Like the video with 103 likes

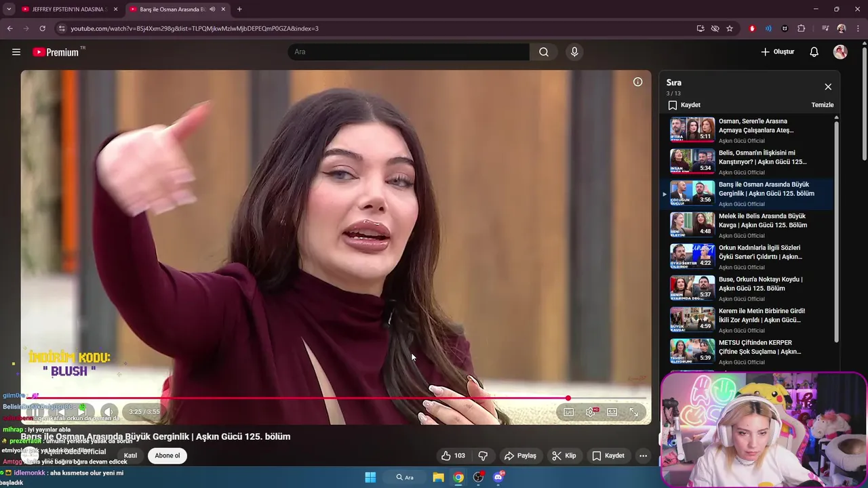453,455
